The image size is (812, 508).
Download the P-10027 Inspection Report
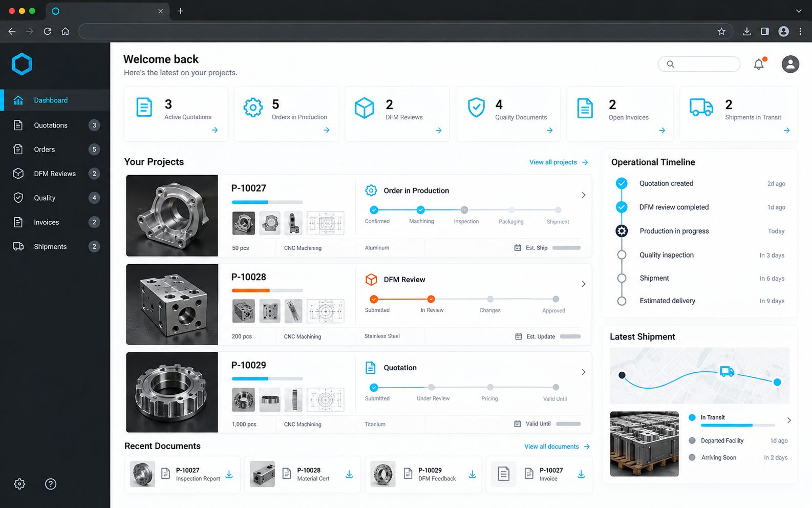tap(229, 475)
